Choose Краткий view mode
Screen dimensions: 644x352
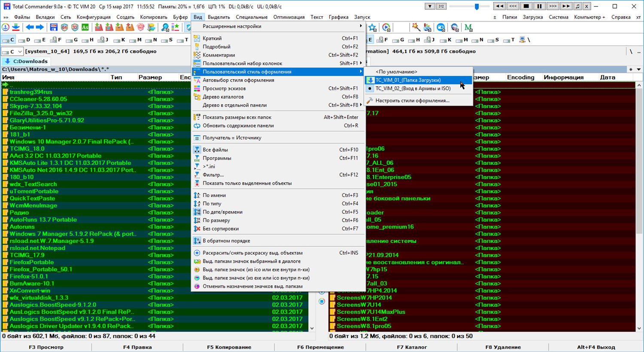click(x=278, y=38)
